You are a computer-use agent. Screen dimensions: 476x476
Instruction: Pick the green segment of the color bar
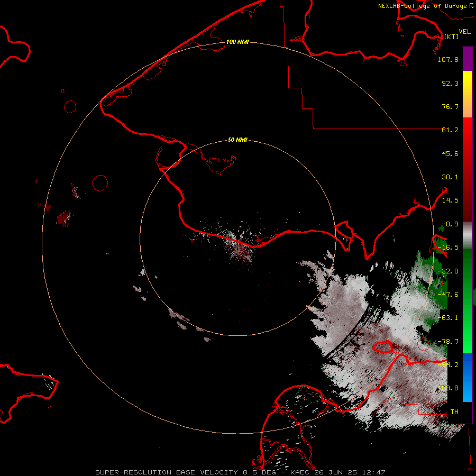[x=467, y=300]
